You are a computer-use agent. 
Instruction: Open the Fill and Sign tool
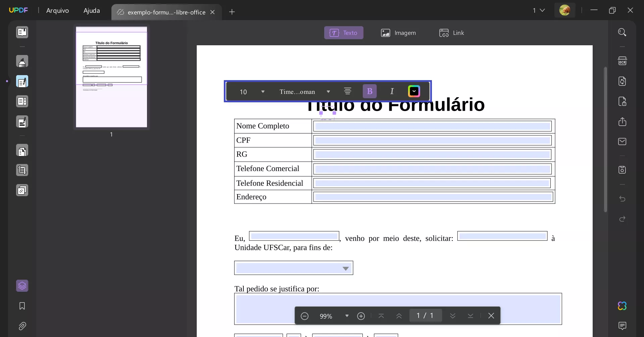point(22,122)
